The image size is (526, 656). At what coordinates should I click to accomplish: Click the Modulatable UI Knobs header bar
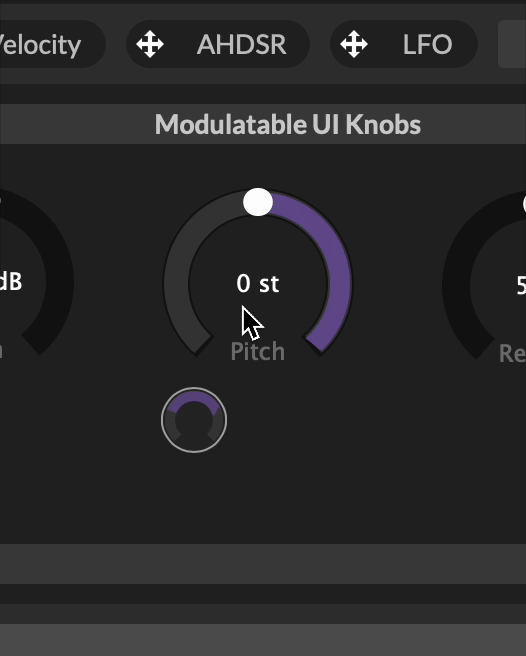(263, 124)
